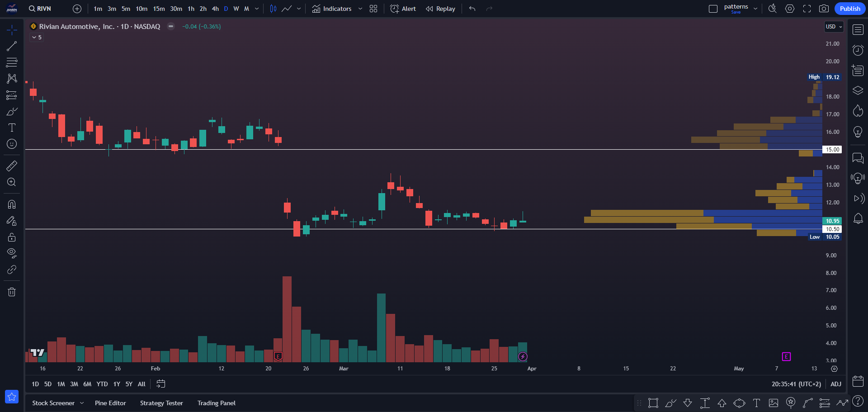Viewport: 868px width, 412px height.
Task: Click the trash remove objects icon
Action: tap(12, 292)
